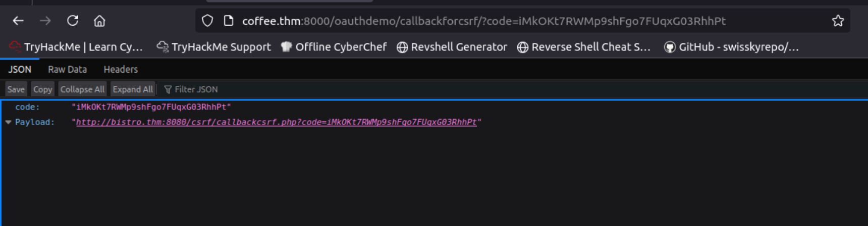Select the JSON tab
Viewport: 868px width, 226px height.
(x=20, y=70)
